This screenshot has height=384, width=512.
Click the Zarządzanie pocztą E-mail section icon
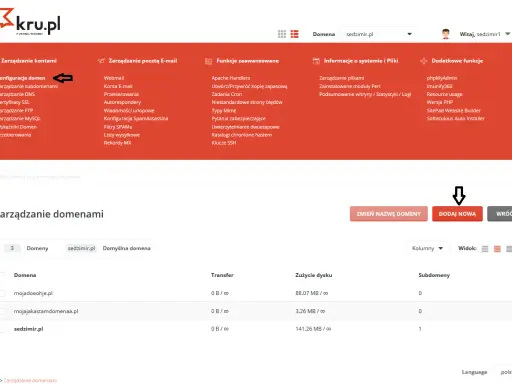click(101, 61)
